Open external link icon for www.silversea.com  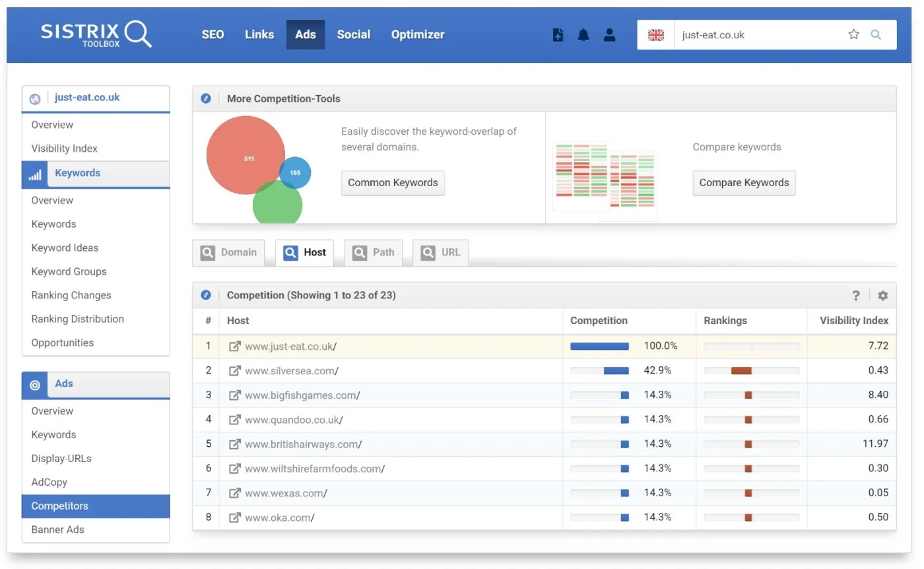234,370
